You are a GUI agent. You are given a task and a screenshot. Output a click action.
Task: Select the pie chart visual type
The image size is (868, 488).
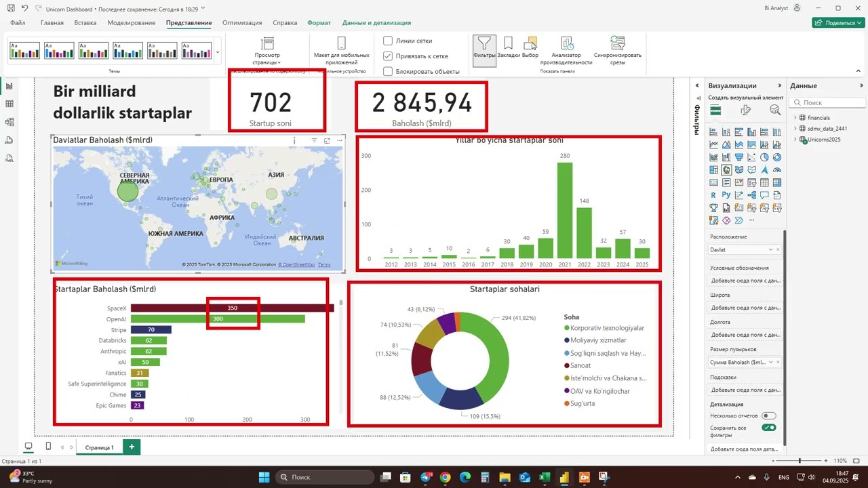point(764,157)
